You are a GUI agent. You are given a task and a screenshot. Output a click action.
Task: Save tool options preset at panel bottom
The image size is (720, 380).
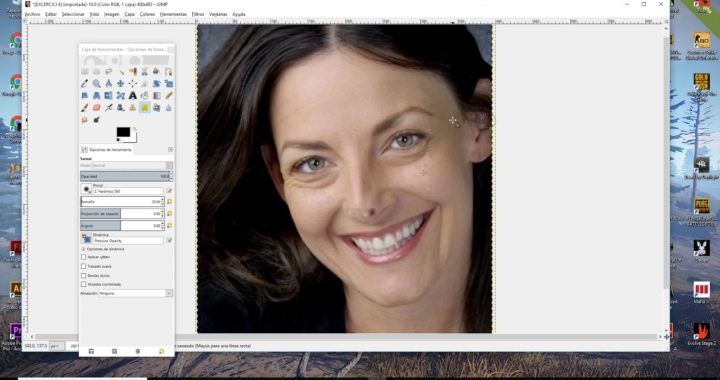(91, 351)
